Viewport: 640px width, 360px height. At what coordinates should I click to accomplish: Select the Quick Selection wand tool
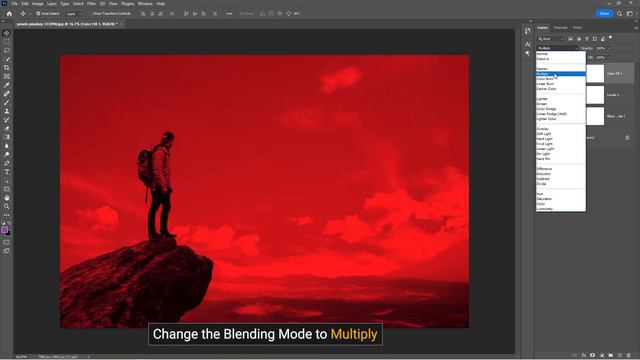(x=7, y=59)
